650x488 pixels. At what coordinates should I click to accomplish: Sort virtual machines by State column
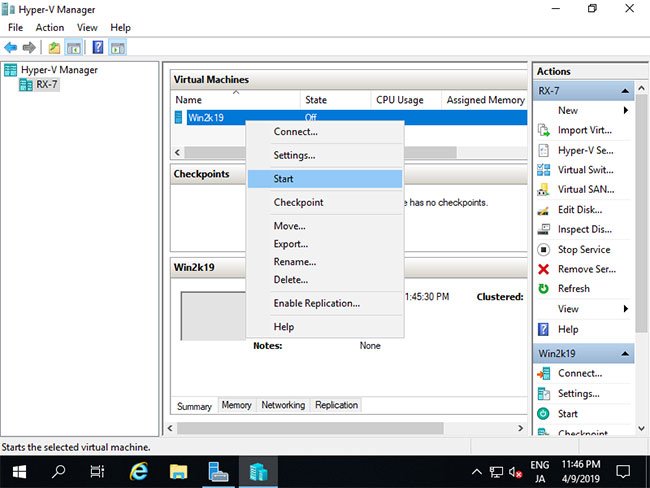pyautogui.click(x=335, y=100)
